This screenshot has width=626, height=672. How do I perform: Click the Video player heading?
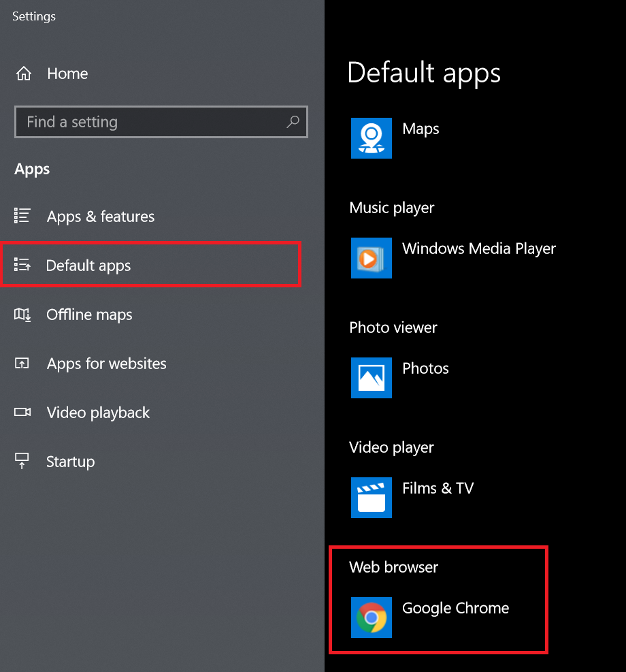391,447
